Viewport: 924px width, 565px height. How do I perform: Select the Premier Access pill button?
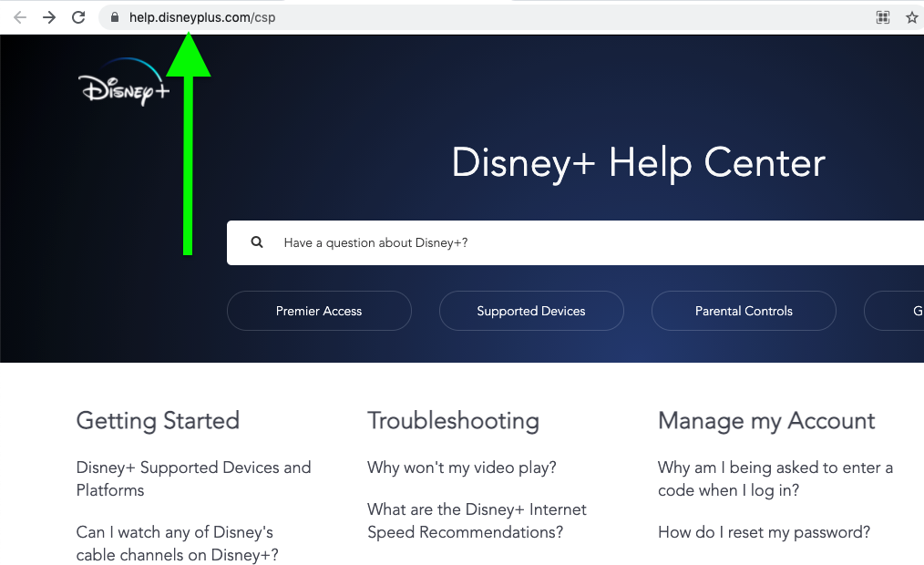(319, 311)
